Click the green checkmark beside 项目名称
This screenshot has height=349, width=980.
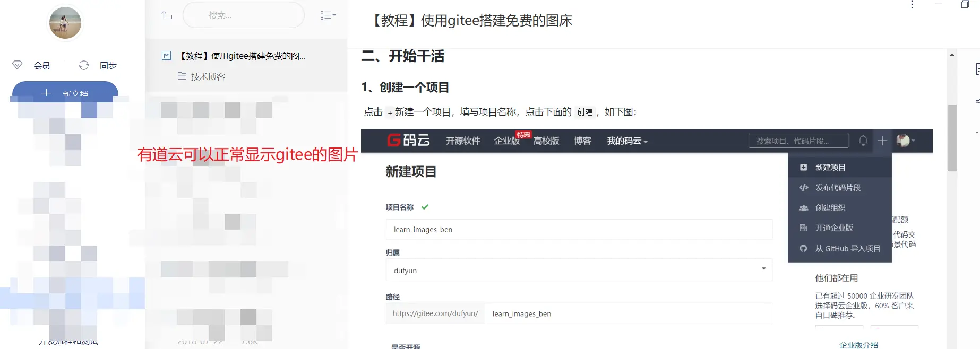point(425,207)
